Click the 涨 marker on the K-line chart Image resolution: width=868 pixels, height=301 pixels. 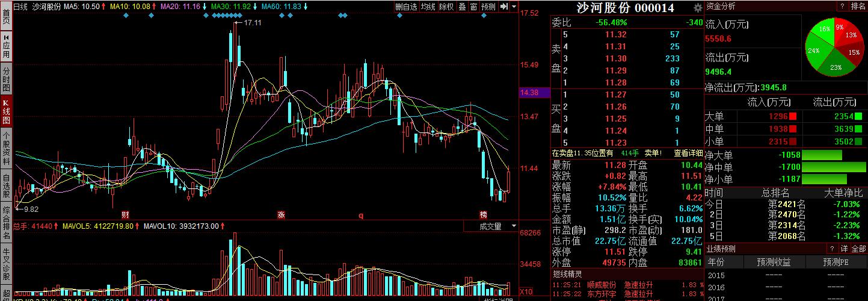281,215
